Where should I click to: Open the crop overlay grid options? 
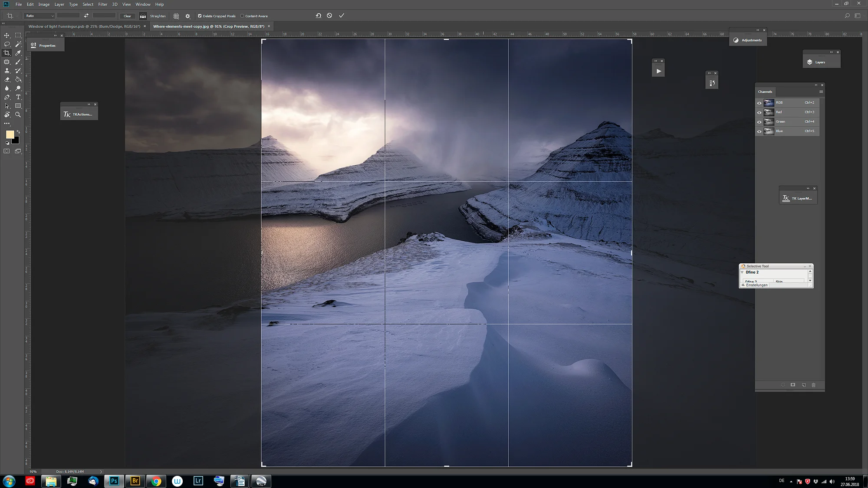[x=176, y=16]
